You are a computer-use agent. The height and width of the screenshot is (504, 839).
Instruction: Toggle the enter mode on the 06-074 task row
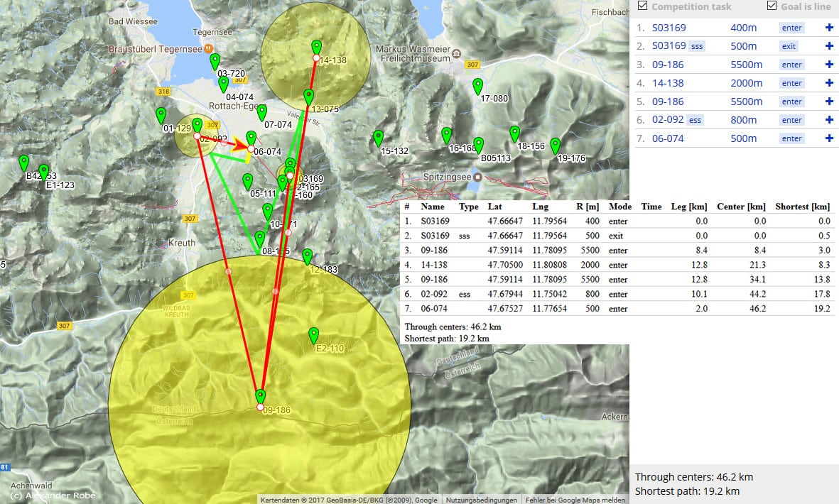tap(791, 138)
